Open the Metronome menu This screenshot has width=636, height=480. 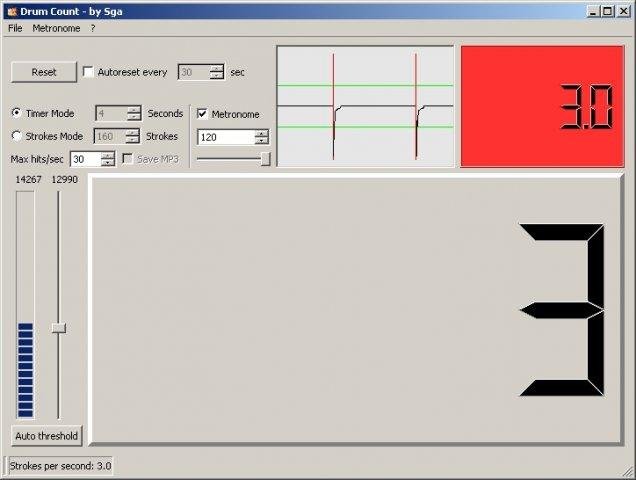[55, 28]
